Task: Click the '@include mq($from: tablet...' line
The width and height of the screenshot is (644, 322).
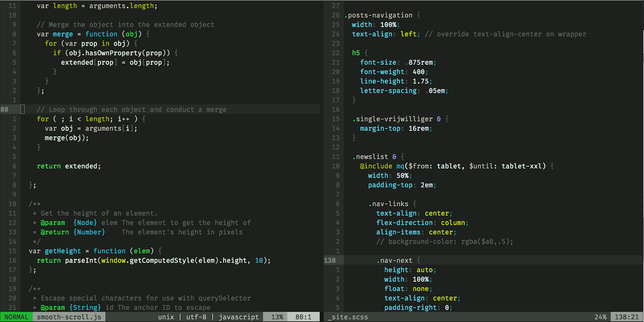Action: pos(457,166)
